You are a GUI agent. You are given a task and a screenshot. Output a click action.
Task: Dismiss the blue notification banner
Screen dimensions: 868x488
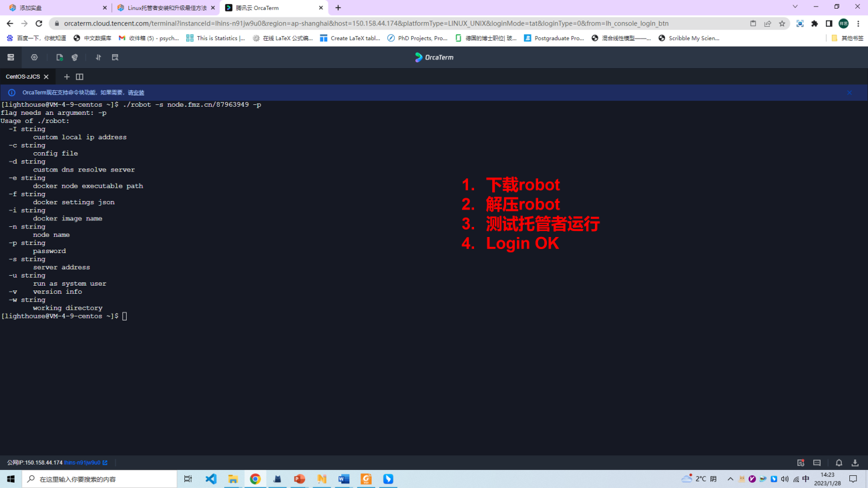pos(849,93)
